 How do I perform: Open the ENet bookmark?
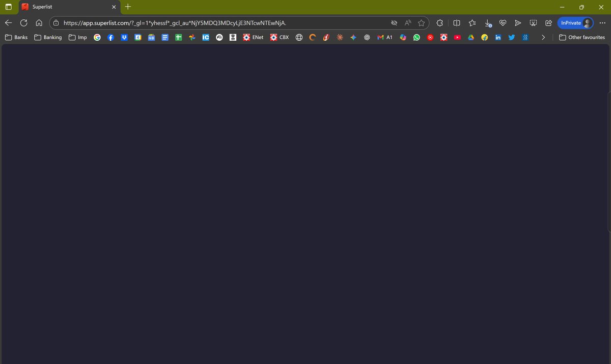coord(253,37)
